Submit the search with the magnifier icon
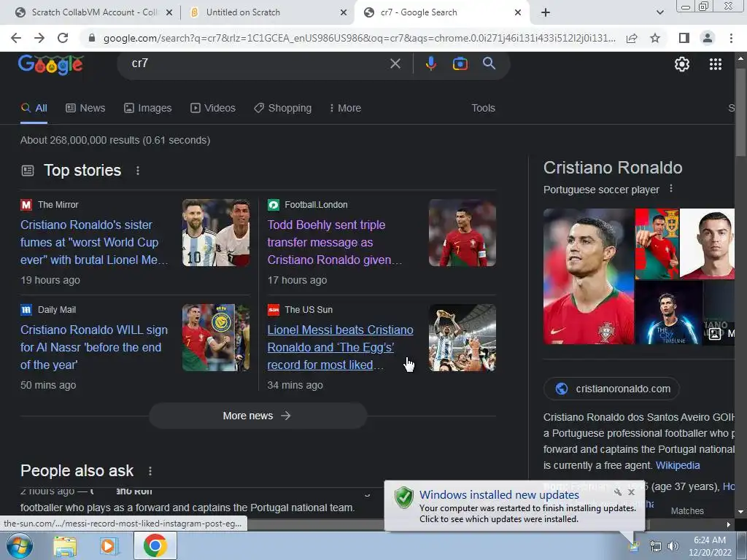This screenshot has height=560, width=747. click(x=489, y=63)
